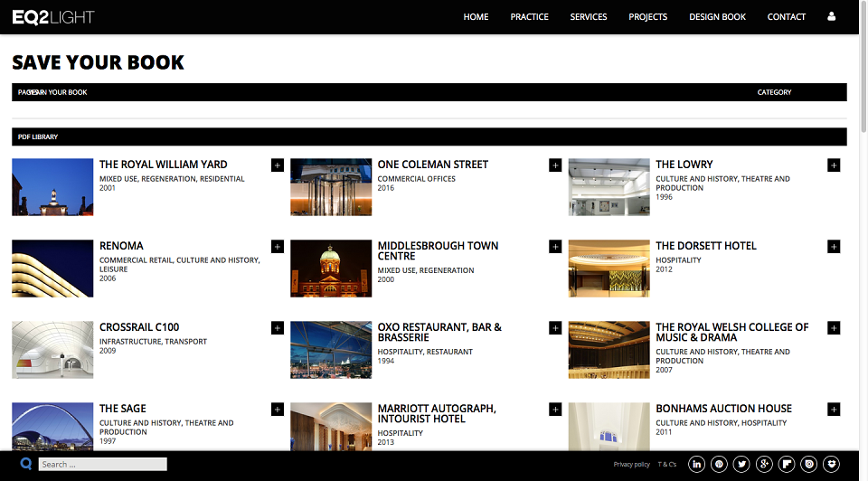Open the Flipboard social icon
Viewport: 868px width, 481px height.
click(x=787, y=464)
